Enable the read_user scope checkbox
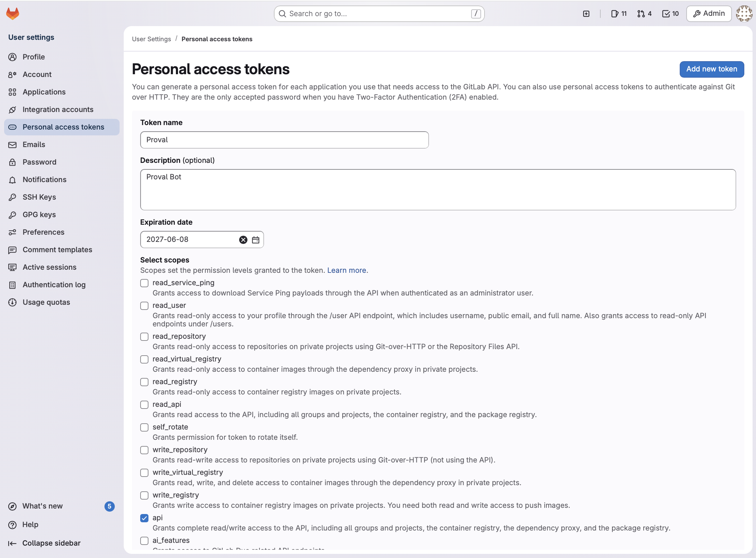756x558 pixels. click(x=144, y=306)
